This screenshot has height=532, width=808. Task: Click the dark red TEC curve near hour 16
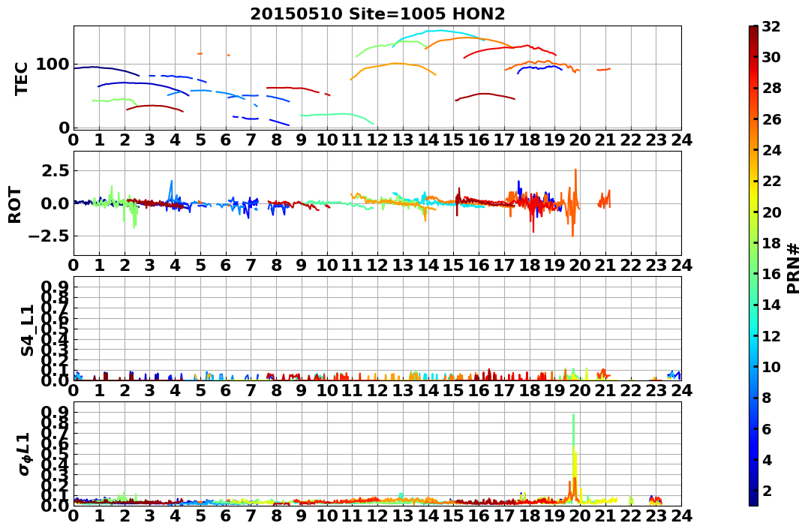coord(485,94)
